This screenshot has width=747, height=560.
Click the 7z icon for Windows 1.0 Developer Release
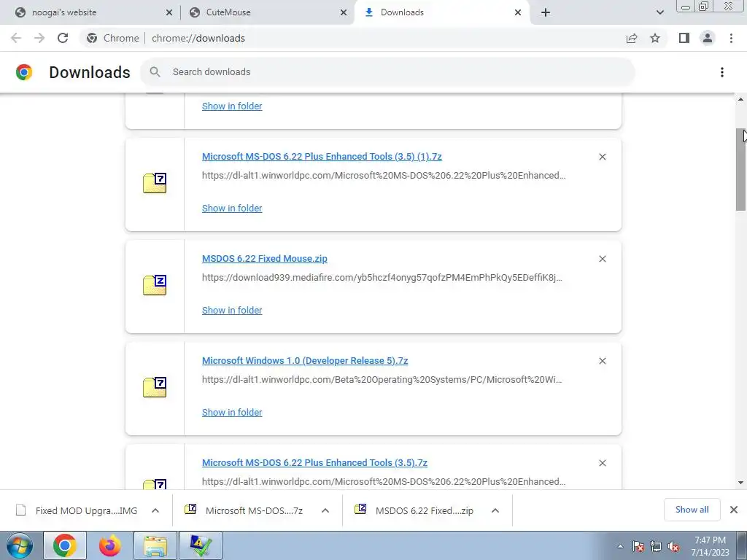155,387
